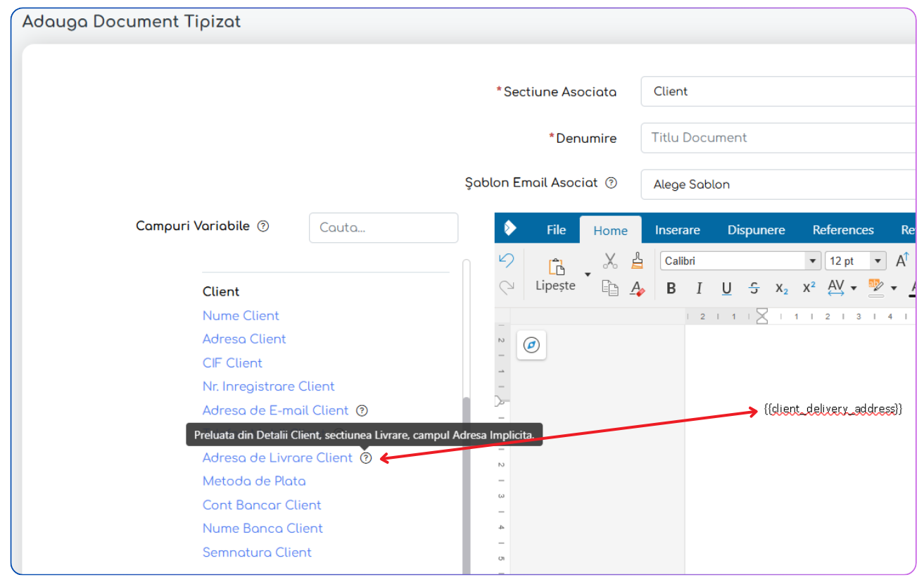The height and width of the screenshot is (582, 924).
Task: Click the Clear Formatting eraser icon
Action: click(638, 288)
